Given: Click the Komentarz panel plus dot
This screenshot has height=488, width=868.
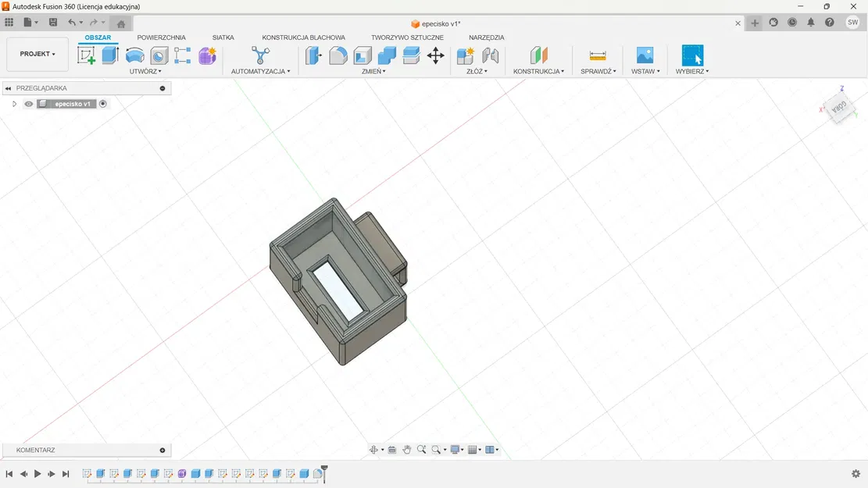Looking at the screenshot, I should point(163,451).
